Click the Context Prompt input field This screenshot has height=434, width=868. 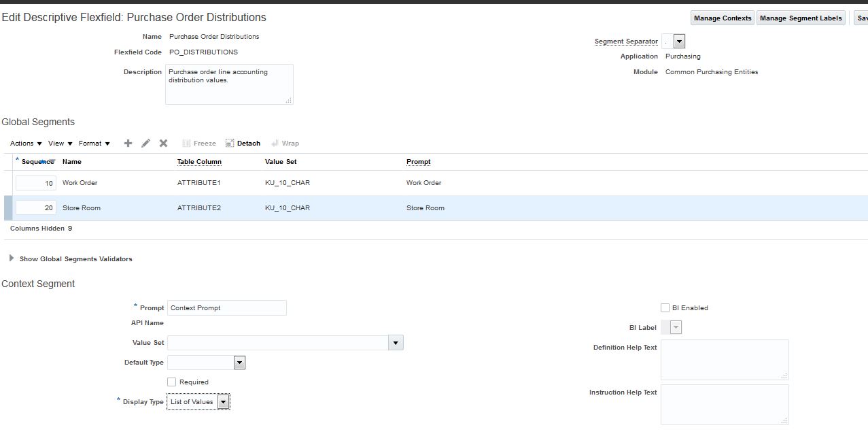click(227, 308)
